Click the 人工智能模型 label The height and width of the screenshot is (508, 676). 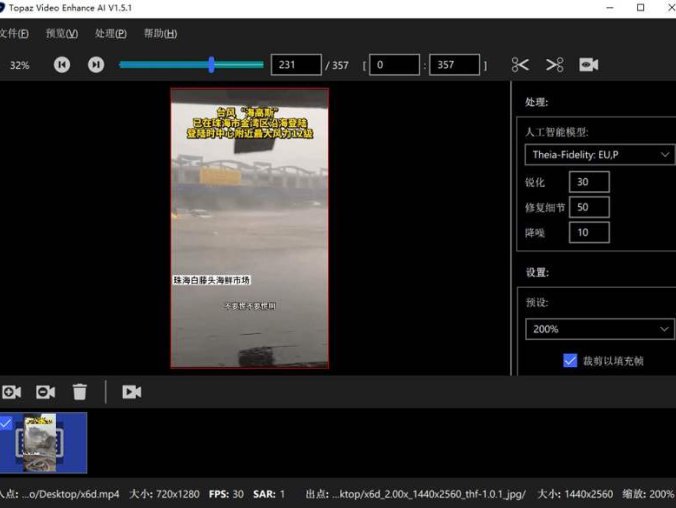[557, 132]
